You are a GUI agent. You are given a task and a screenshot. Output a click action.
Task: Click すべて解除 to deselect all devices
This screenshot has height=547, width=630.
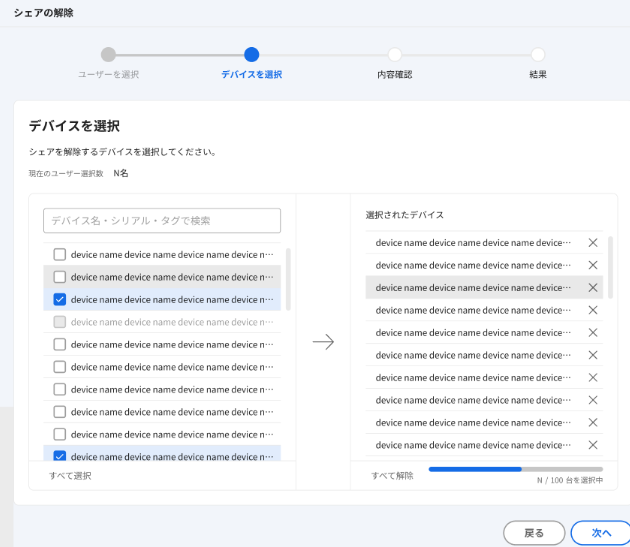click(x=392, y=476)
